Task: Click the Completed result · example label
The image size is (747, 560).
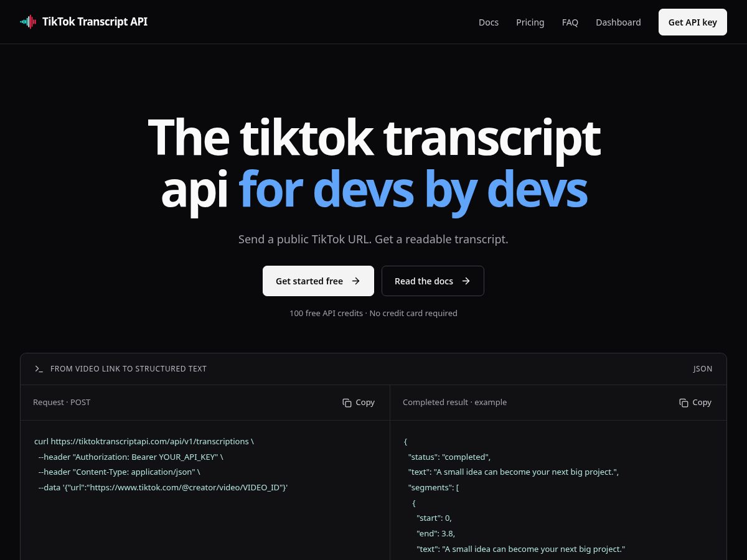Action: (454, 403)
